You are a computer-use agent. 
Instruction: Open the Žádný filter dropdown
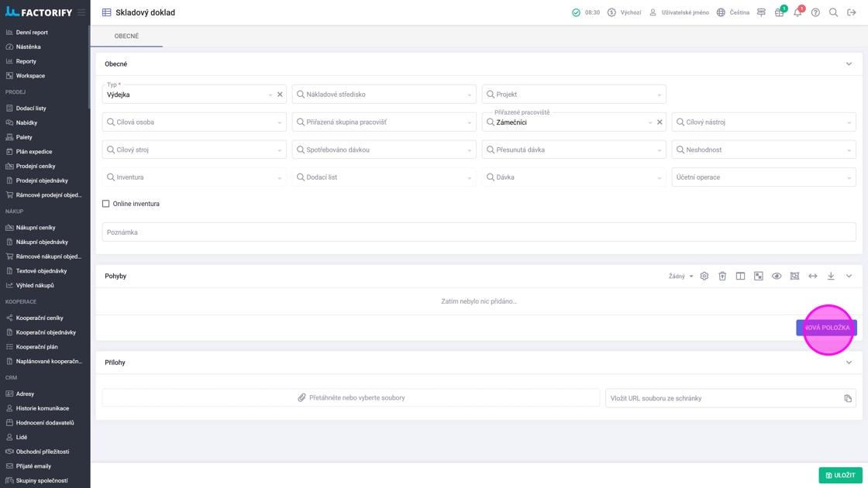tap(681, 277)
